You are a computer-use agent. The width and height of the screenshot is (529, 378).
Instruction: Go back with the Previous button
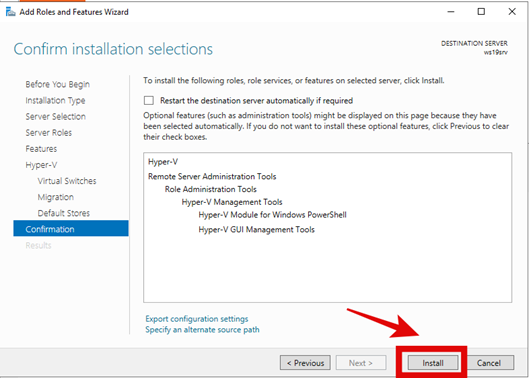pos(305,363)
